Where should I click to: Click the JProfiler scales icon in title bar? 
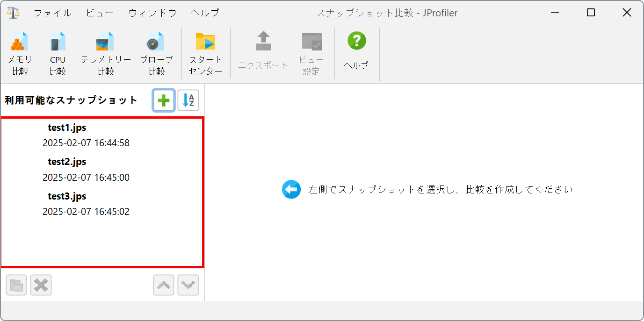[13, 13]
